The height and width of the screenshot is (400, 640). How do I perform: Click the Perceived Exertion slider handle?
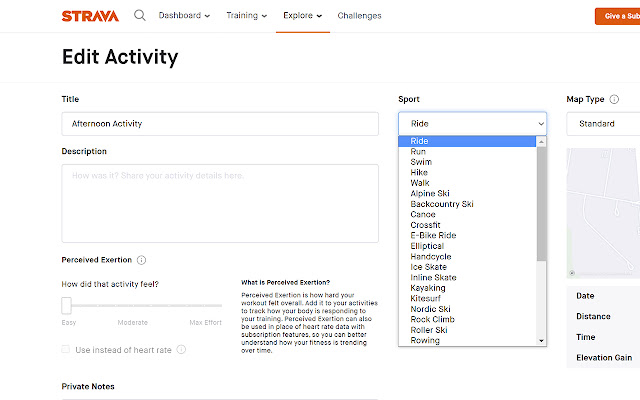coord(67,305)
